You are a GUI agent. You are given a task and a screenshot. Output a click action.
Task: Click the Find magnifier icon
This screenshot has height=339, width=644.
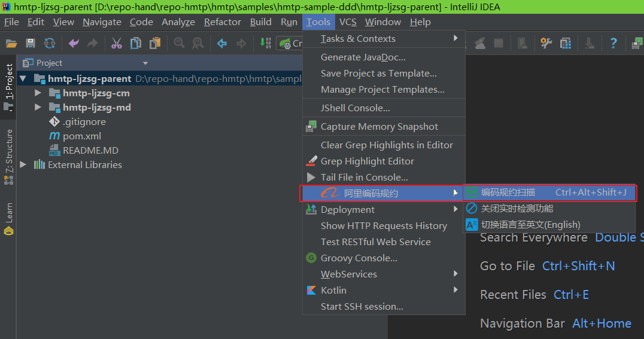click(x=179, y=43)
